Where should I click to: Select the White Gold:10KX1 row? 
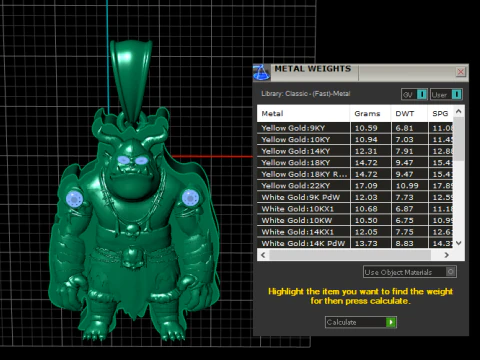coord(355,209)
